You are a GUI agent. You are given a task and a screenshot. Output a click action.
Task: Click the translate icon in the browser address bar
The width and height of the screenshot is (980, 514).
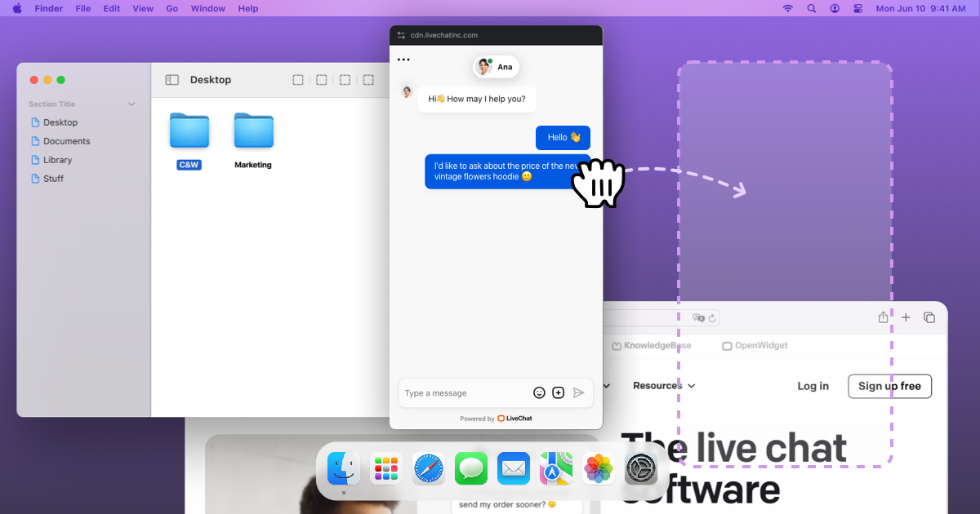(x=698, y=317)
